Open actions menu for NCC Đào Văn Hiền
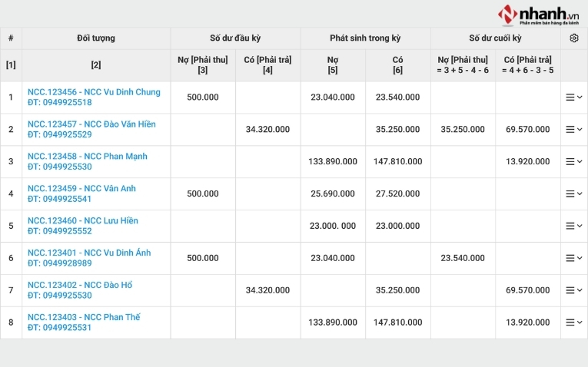 coord(573,130)
